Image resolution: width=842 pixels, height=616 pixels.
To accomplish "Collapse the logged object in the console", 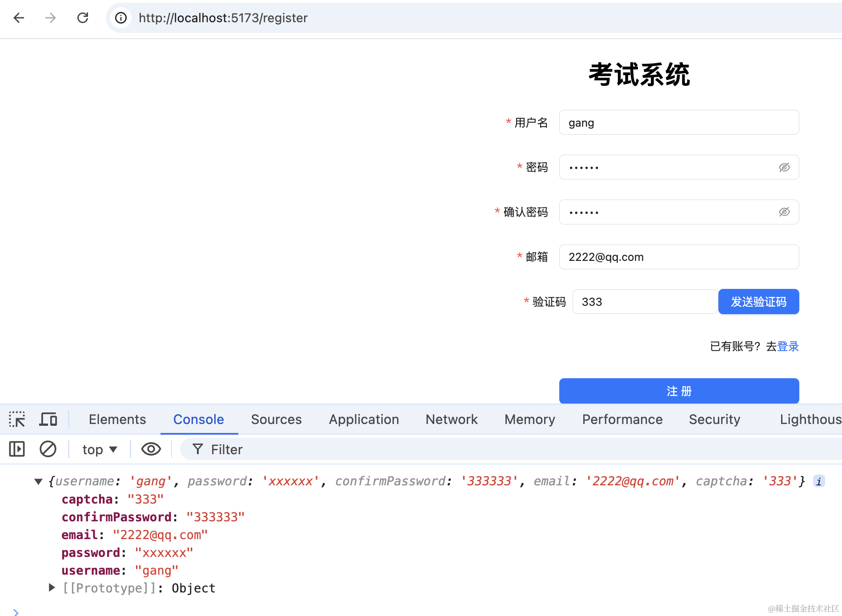I will click(39, 481).
